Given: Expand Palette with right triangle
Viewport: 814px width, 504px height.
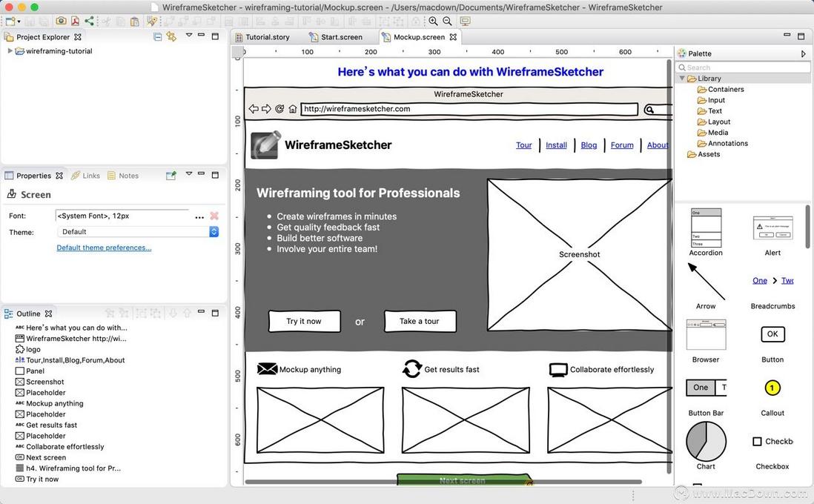Looking at the screenshot, I should click(803, 53).
